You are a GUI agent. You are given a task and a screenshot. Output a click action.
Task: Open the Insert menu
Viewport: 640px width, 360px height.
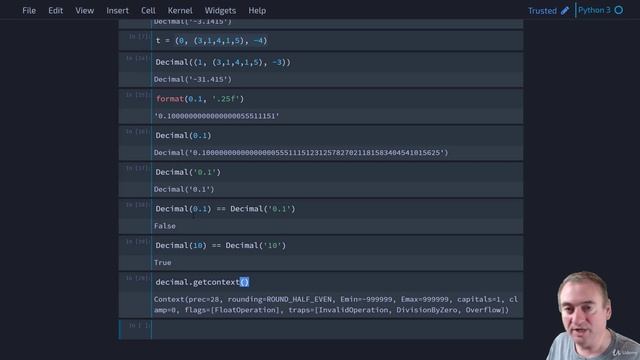click(x=118, y=11)
